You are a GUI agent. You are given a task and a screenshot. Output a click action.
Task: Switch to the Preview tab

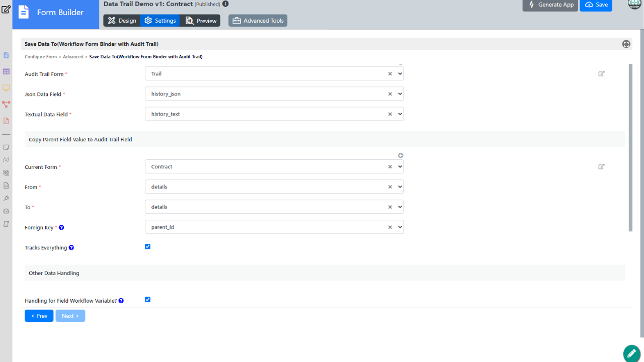[201, 21]
